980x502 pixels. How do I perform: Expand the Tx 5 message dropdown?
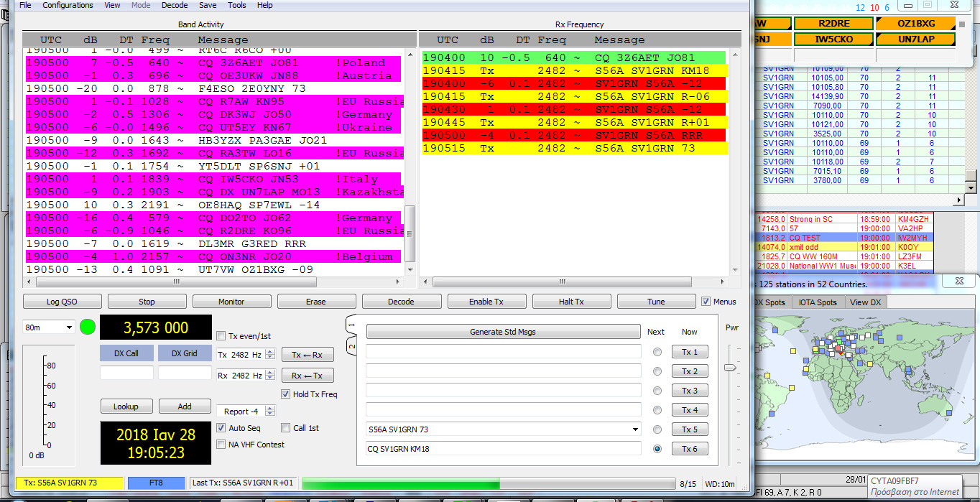635,429
